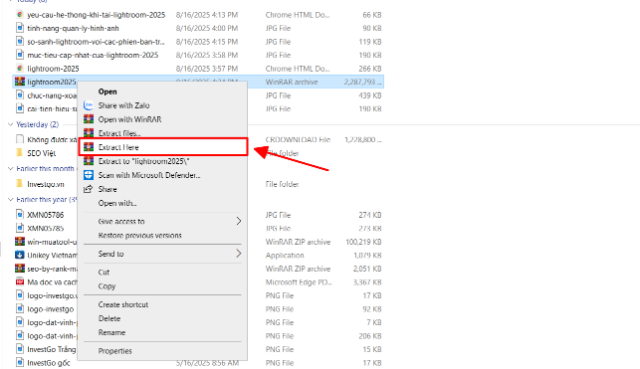This screenshot has height=369, width=640.
Task: Click the Defender shield icon
Action: (88, 175)
